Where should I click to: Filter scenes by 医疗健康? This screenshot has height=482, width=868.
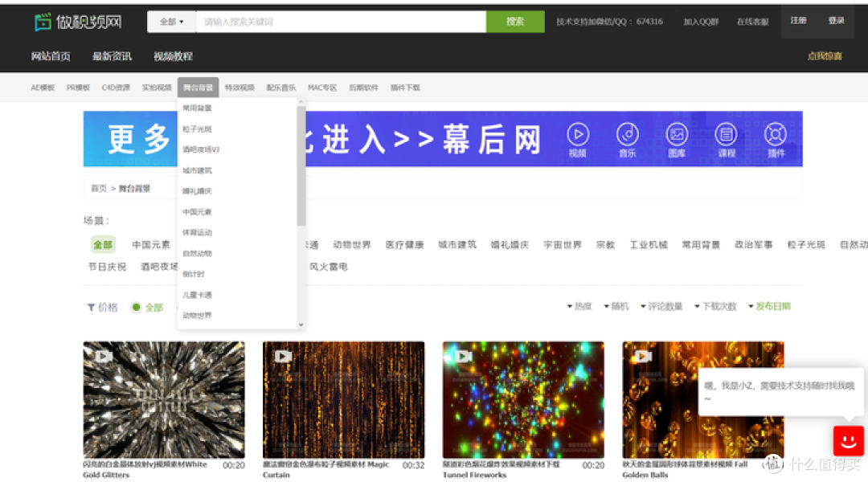[404, 244]
